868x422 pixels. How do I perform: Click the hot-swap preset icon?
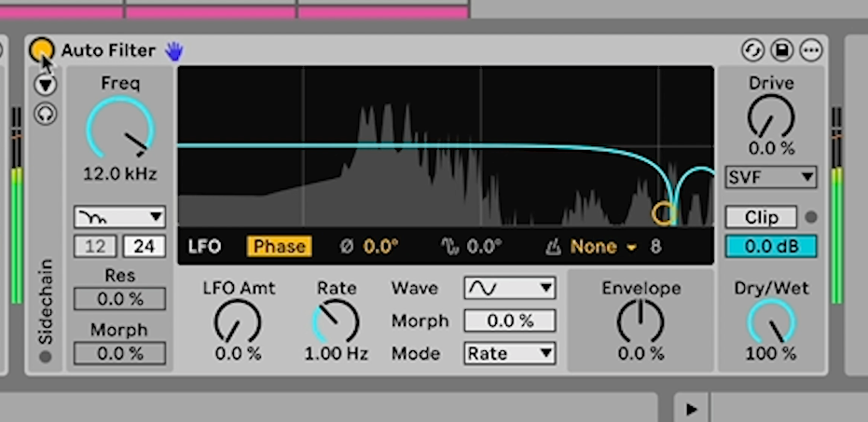coord(752,51)
